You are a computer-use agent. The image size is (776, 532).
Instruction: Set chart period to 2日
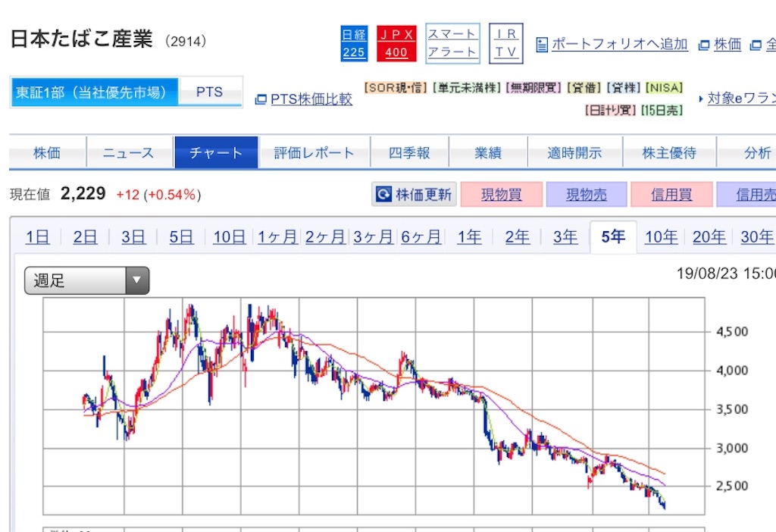(85, 237)
